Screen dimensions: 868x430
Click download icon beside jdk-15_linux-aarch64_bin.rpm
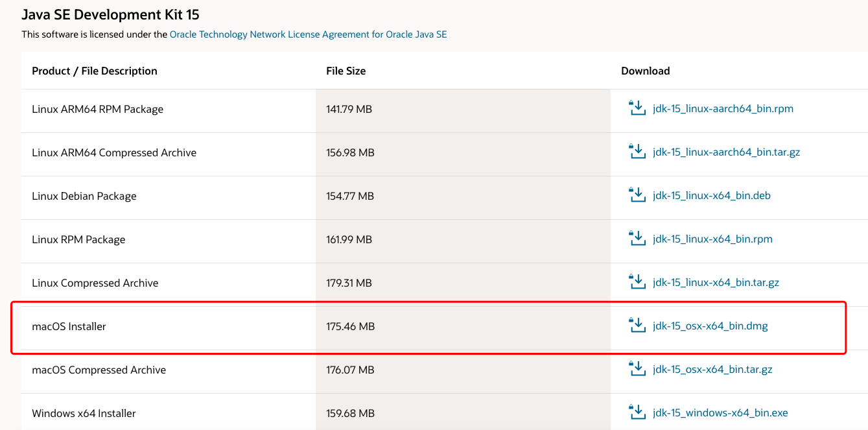638,108
